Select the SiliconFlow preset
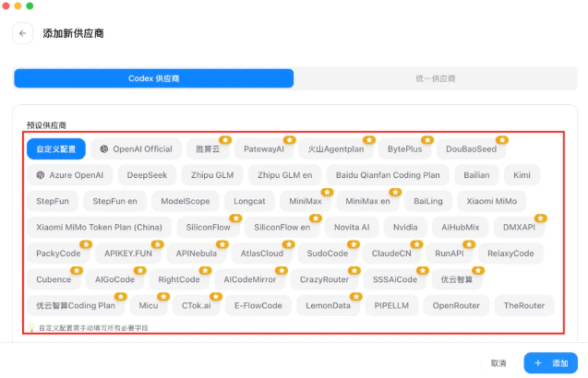Image resolution: width=588 pixels, height=378 pixels. point(208,227)
